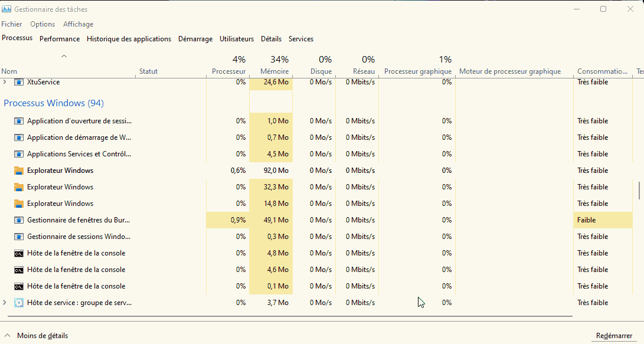644x344 pixels.
Task: Click the Hôte de la fenêtre de la console icon
Action: point(18,253)
